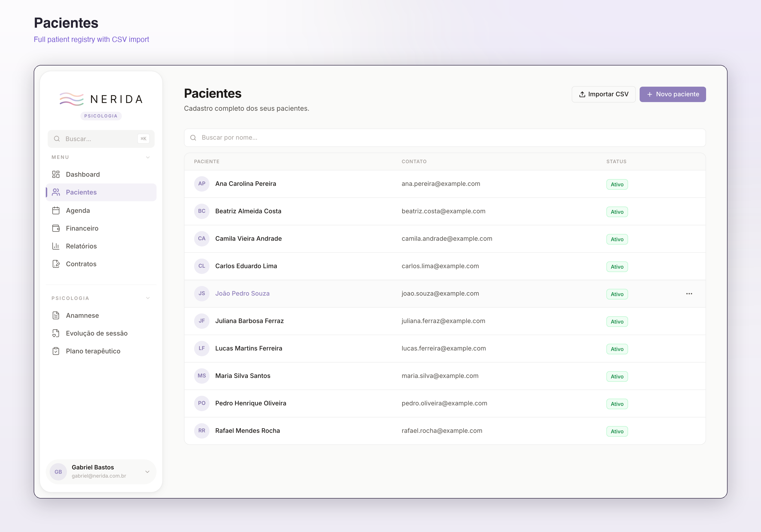Click email beatriz.costa@example.com
761x532 pixels.
pos(443,211)
